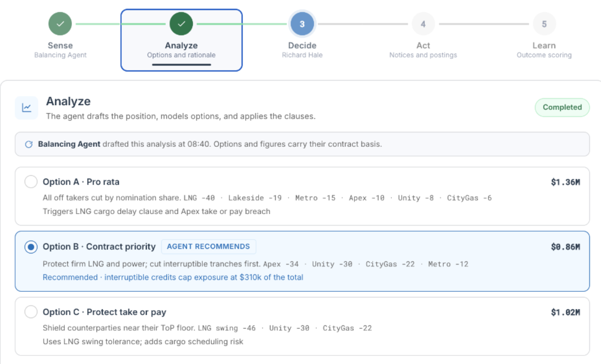Screen dimensions: 601x364
Task: Click 'Apex -34' in Option B
Action: coord(281,264)
